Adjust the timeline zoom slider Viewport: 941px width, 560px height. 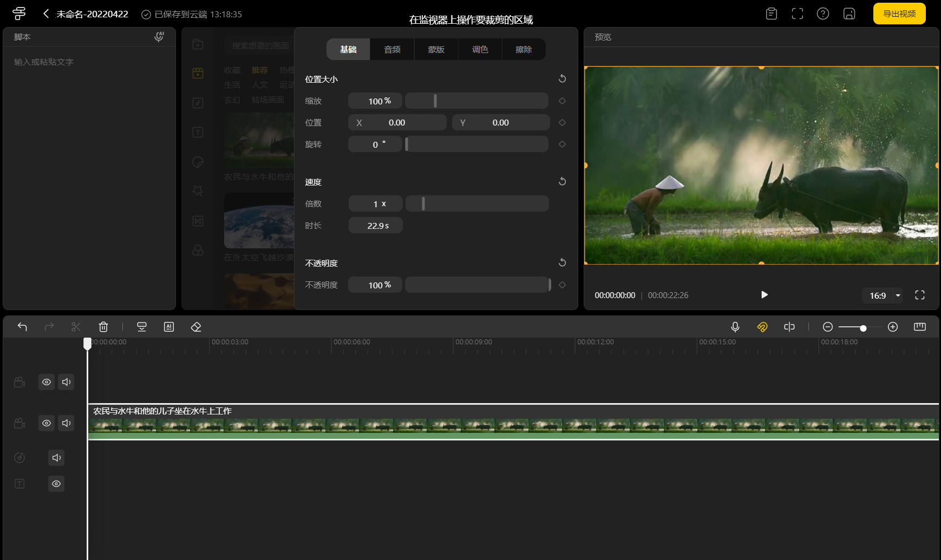click(x=860, y=327)
